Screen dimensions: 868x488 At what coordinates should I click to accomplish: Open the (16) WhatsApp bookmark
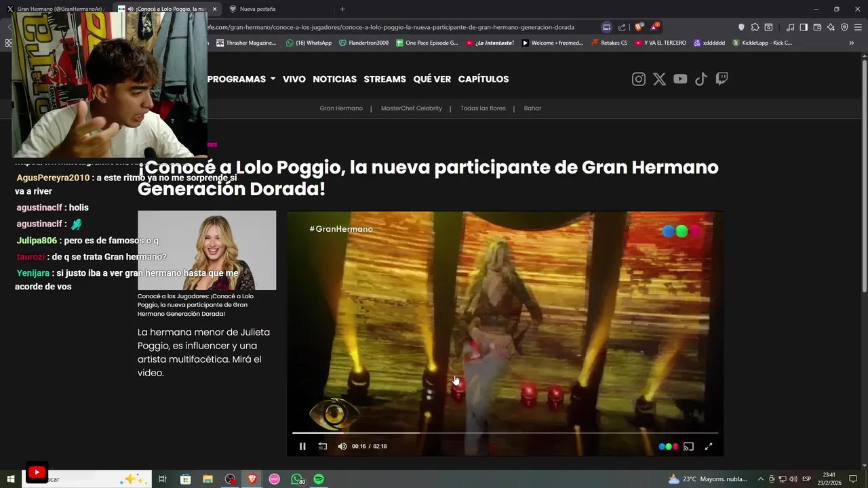point(309,43)
